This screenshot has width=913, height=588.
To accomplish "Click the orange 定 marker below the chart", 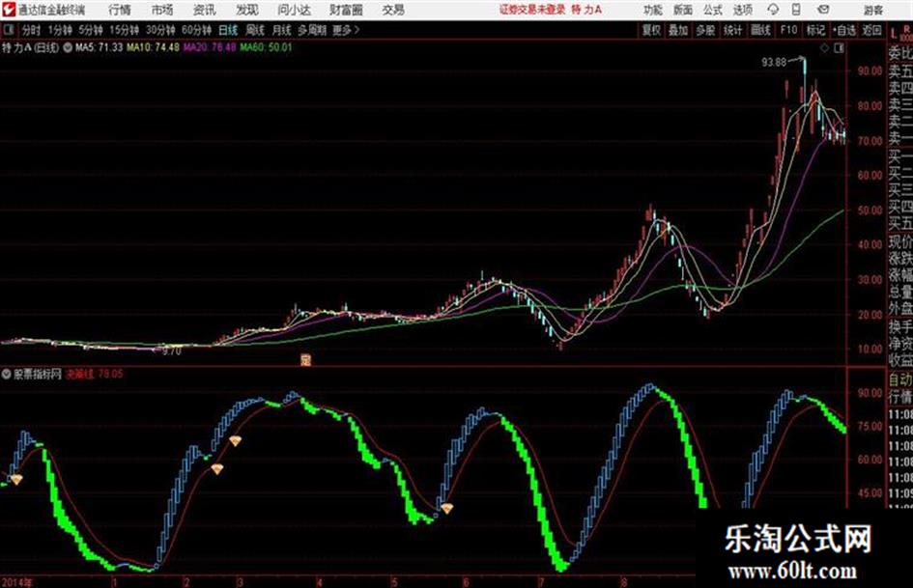I will click(x=305, y=360).
